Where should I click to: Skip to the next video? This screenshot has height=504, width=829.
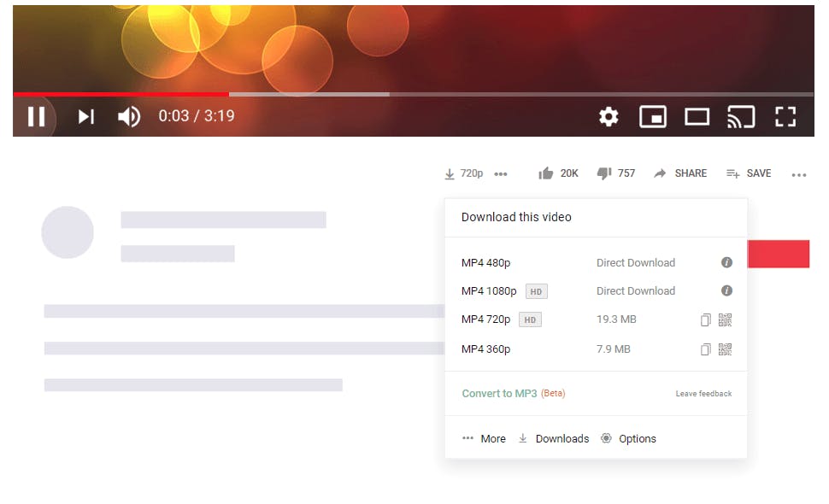(x=85, y=117)
